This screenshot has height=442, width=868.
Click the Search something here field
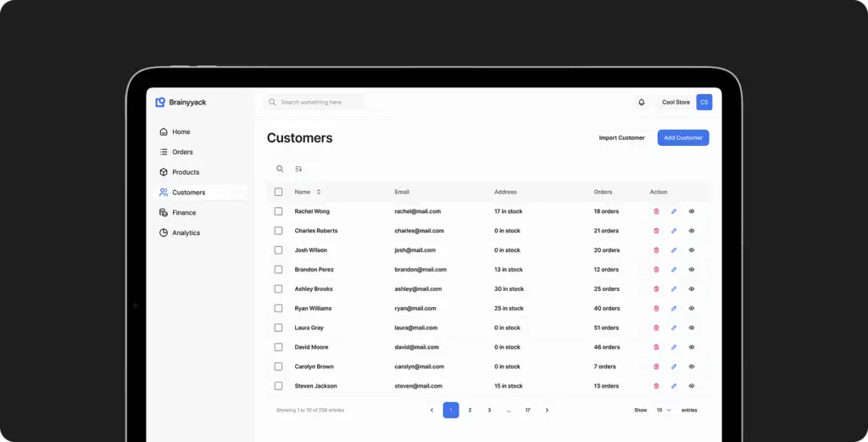pos(314,102)
